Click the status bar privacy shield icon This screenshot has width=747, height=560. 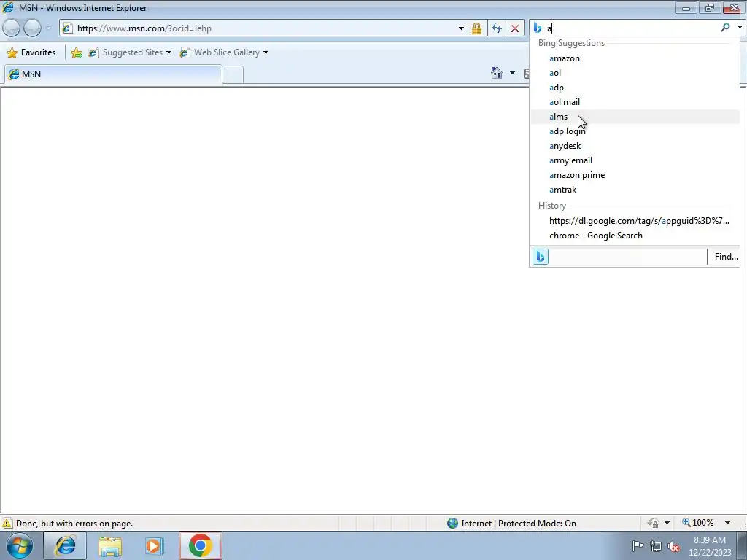(653, 523)
